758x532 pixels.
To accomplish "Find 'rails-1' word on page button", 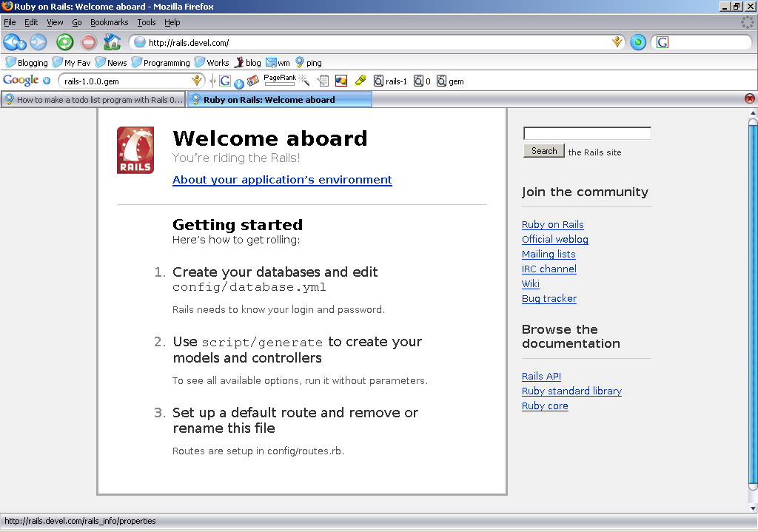I will click(391, 81).
